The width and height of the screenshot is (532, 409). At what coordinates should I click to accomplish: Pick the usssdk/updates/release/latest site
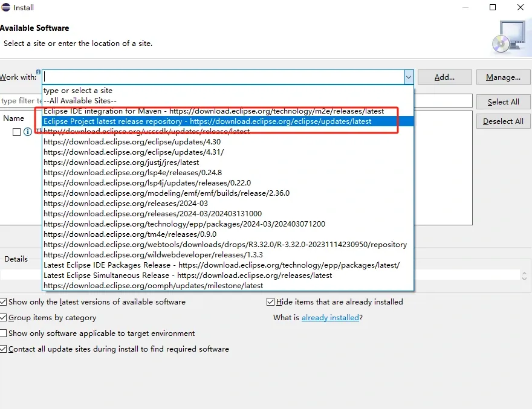click(x=228, y=132)
